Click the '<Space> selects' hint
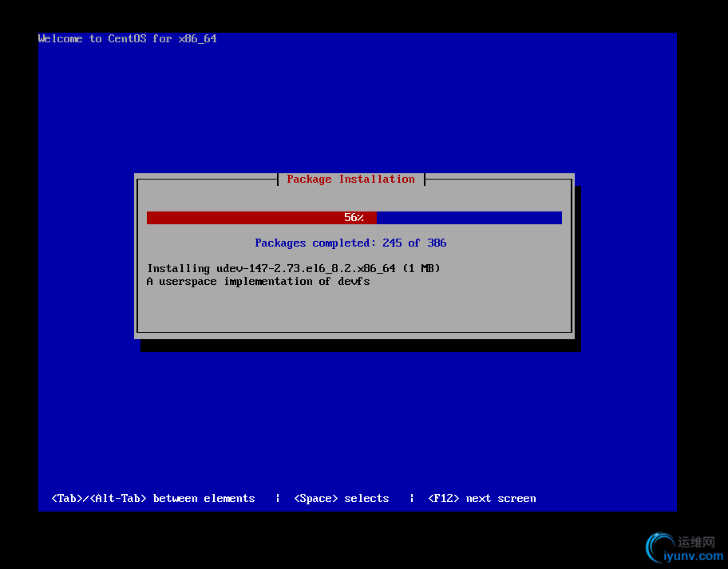The width and height of the screenshot is (728, 569). tap(342, 499)
